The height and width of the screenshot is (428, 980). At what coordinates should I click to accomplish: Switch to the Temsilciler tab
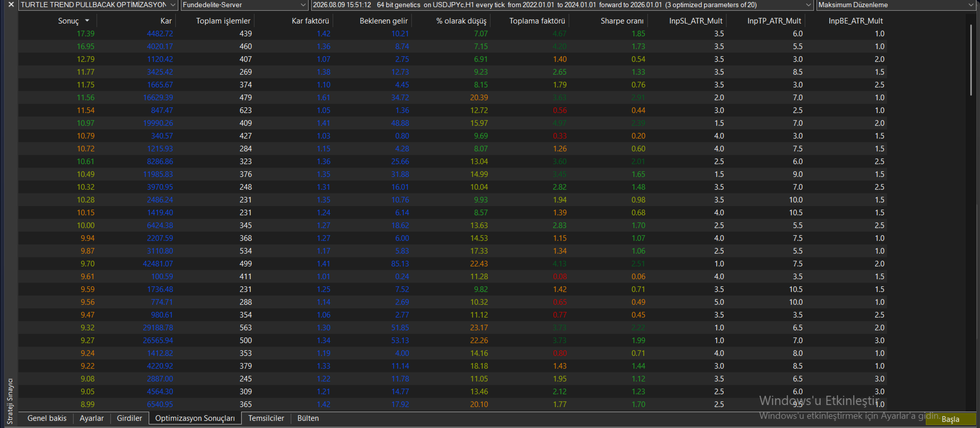click(x=266, y=418)
